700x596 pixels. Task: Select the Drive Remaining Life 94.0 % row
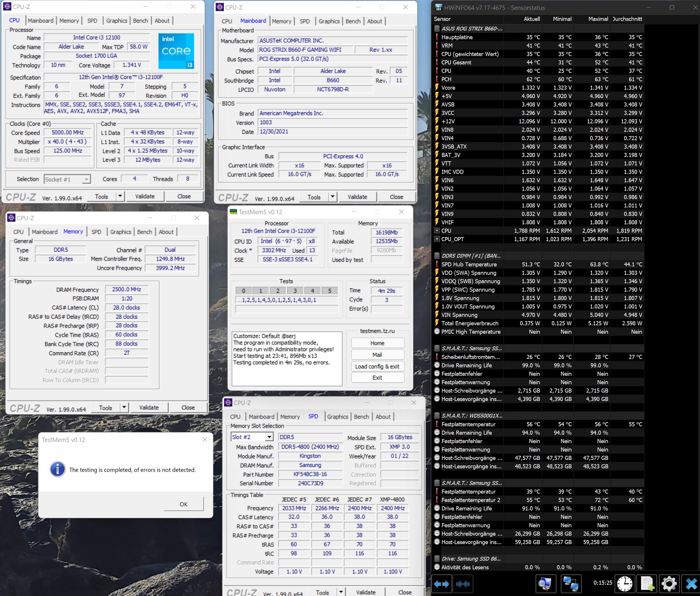538,433
